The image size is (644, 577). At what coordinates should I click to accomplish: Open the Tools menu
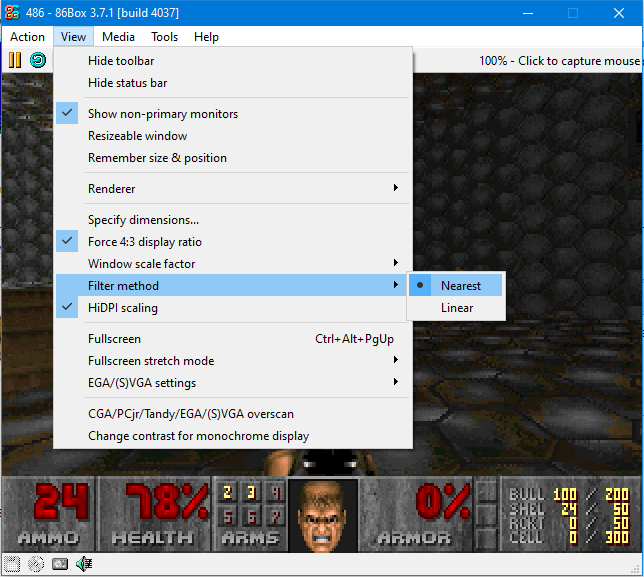[x=164, y=37]
